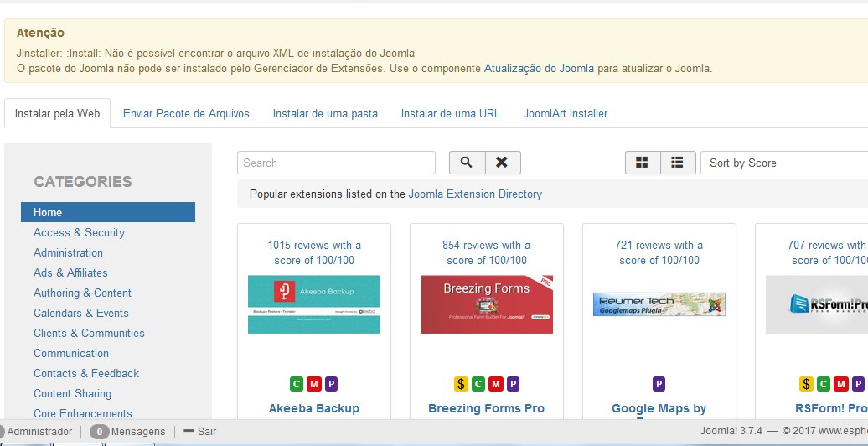The width and height of the screenshot is (868, 446).
Task: Click the Sair logout dash icon
Action: pyautogui.click(x=189, y=431)
